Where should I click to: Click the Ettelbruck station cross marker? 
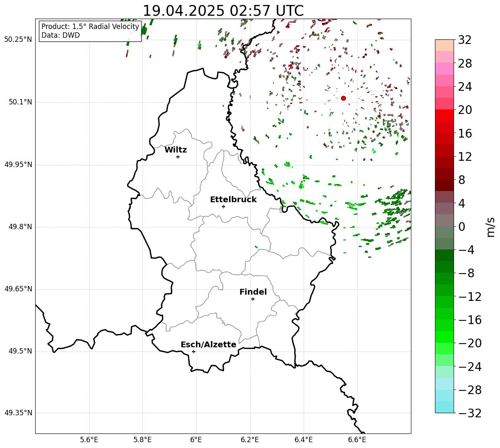pos(223,206)
